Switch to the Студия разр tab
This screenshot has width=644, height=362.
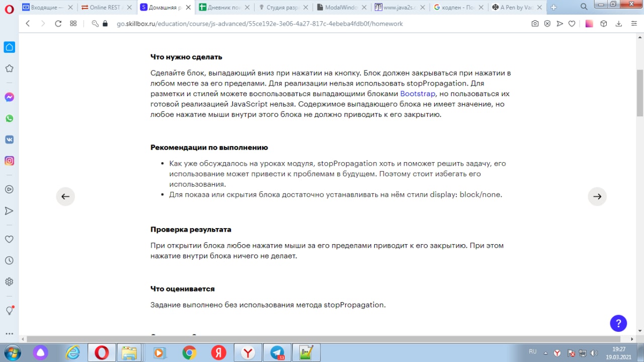point(282,7)
